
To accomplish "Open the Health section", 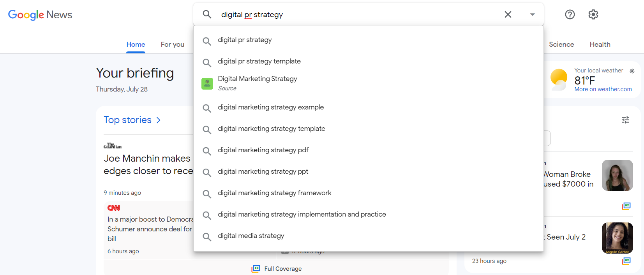I will [x=600, y=44].
